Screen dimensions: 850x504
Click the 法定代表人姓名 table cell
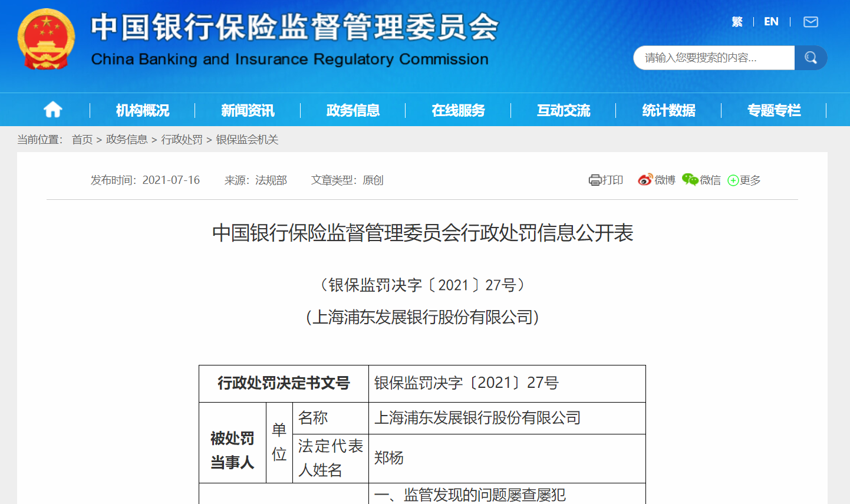pos(331,458)
